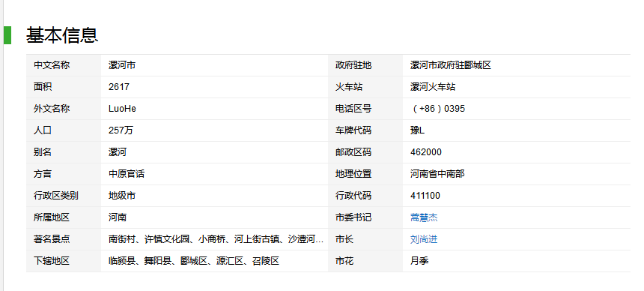Open the 刘尚进 mayor link
This screenshot has height=291, width=644.
(424, 239)
